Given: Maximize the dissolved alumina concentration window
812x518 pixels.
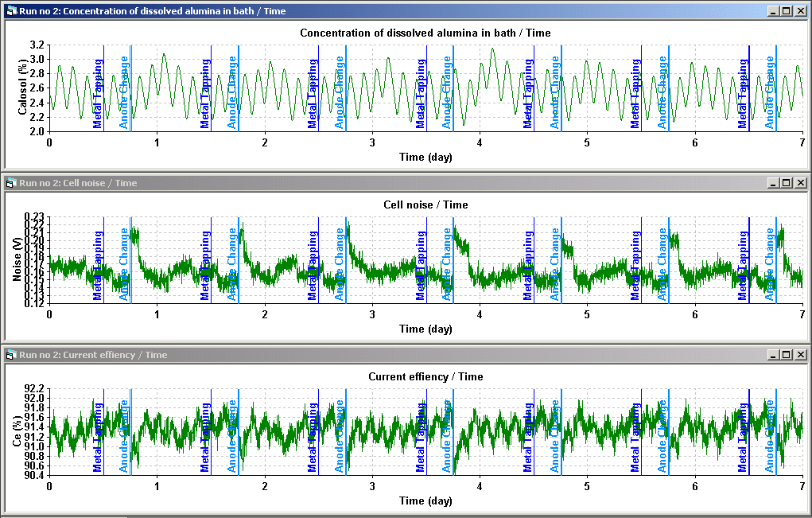Looking at the screenshot, I should [x=787, y=11].
